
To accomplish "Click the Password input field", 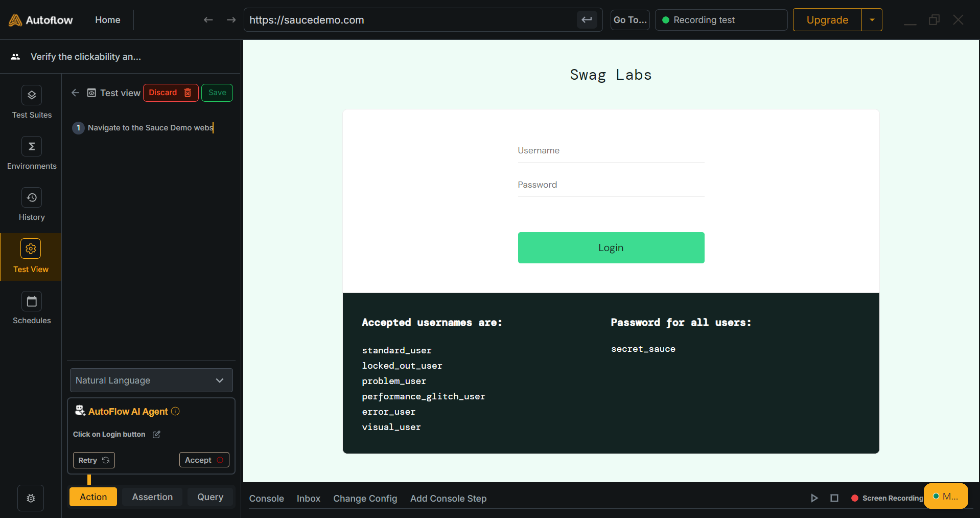I will click(611, 185).
